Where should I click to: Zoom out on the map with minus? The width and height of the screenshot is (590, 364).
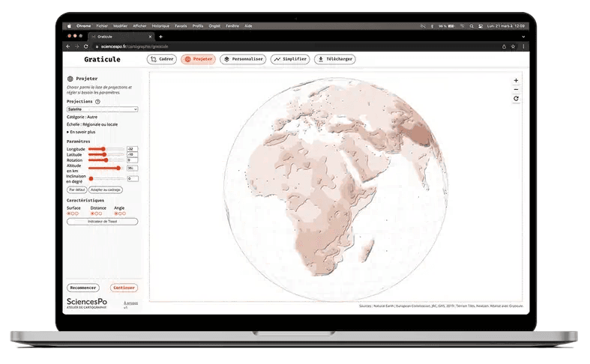coord(516,89)
